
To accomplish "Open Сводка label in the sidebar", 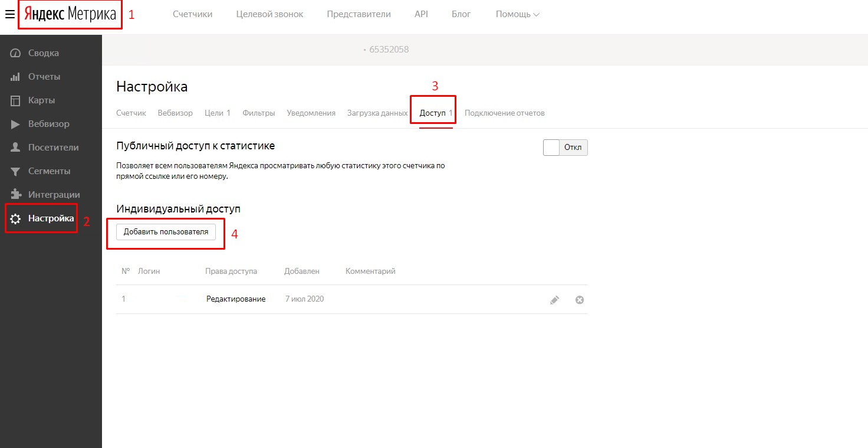I will pos(44,53).
